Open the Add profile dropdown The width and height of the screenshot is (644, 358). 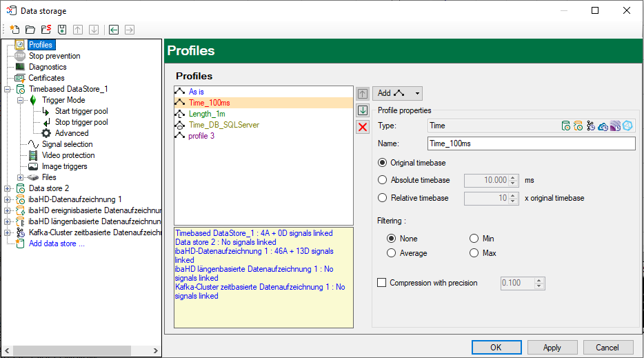pos(397,93)
